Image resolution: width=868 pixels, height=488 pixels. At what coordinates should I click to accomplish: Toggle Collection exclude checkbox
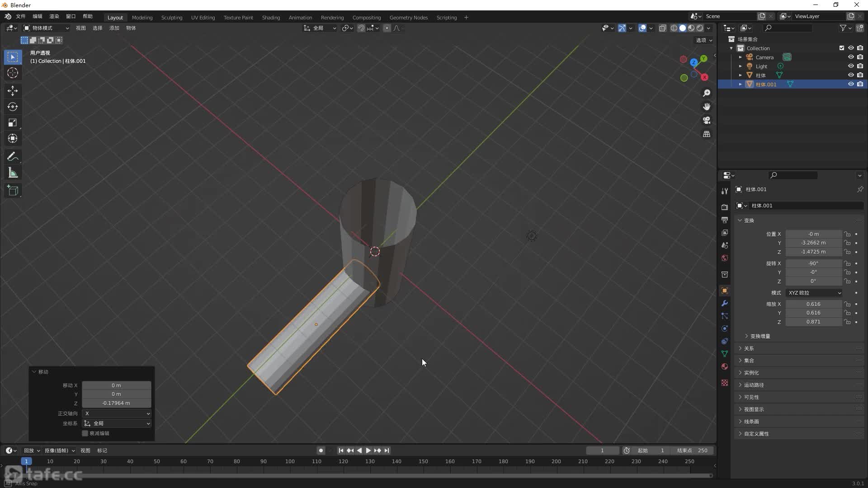pos(841,48)
